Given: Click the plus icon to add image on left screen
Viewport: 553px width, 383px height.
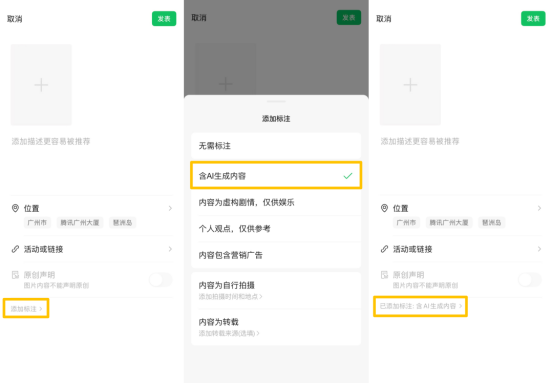Looking at the screenshot, I should [x=41, y=85].
